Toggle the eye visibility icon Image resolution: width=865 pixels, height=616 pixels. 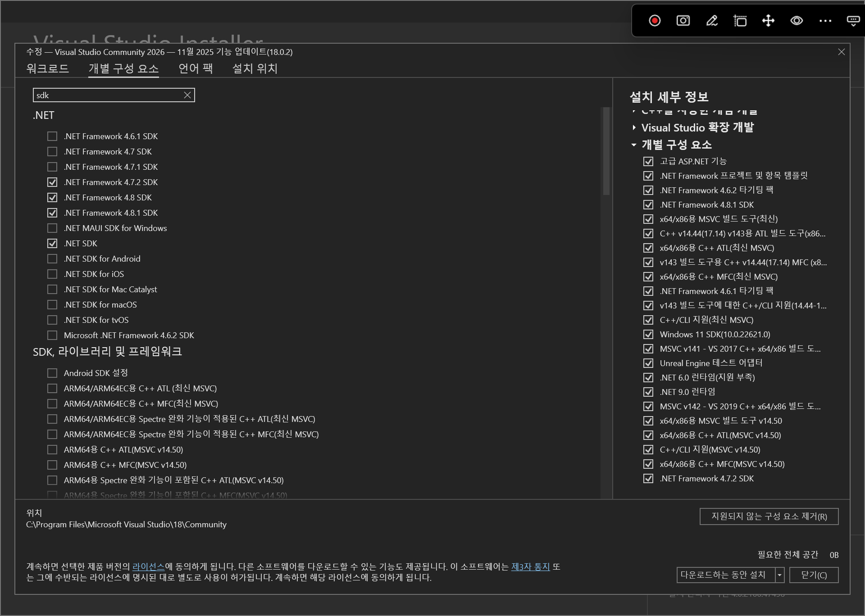(x=797, y=21)
